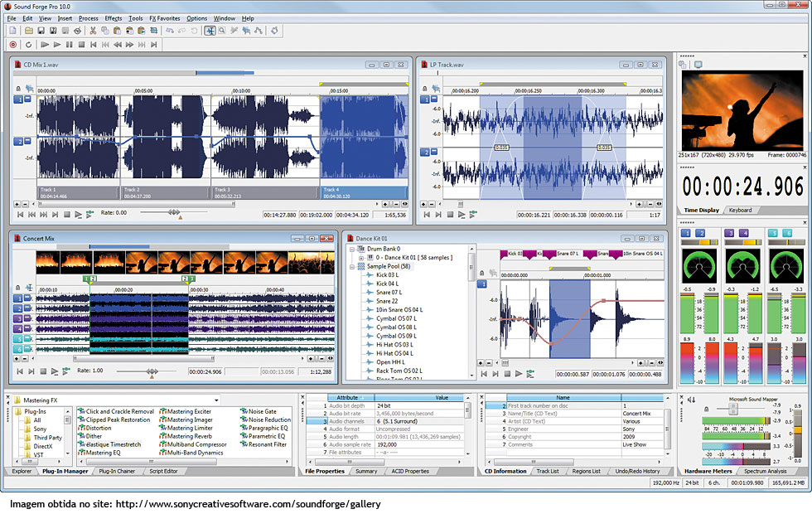This screenshot has width=812, height=514.
Task: Click the speaker icon in Hardware Meters panel
Action: (x=691, y=400)
